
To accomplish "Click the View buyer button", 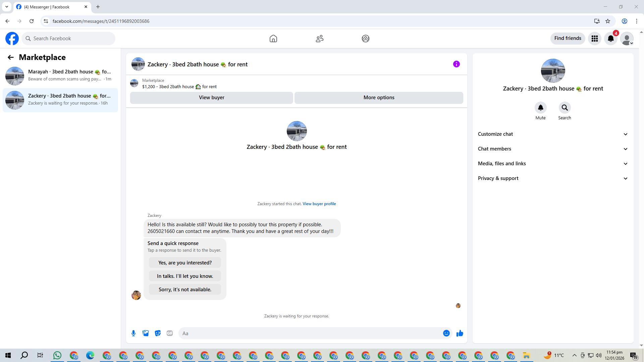I will (x=211, y=98).
